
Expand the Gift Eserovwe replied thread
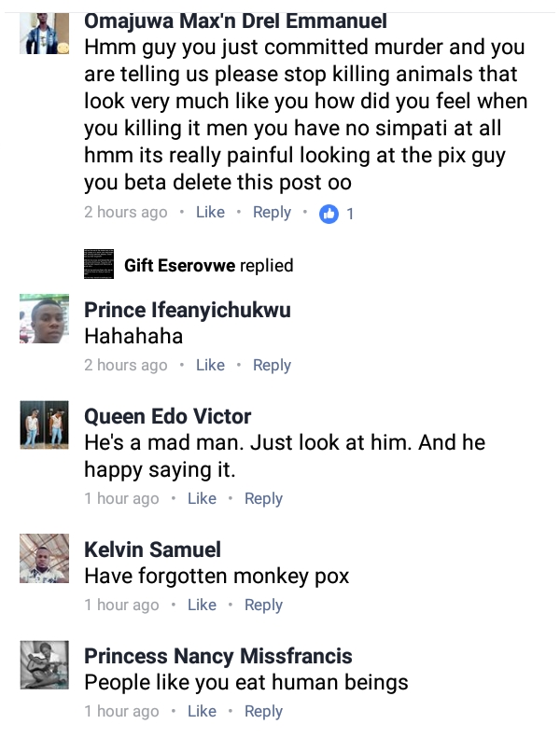(208, 266)
